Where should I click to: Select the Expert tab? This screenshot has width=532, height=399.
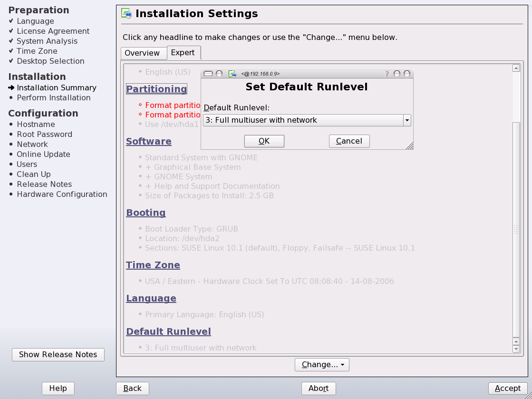(184, 52)
